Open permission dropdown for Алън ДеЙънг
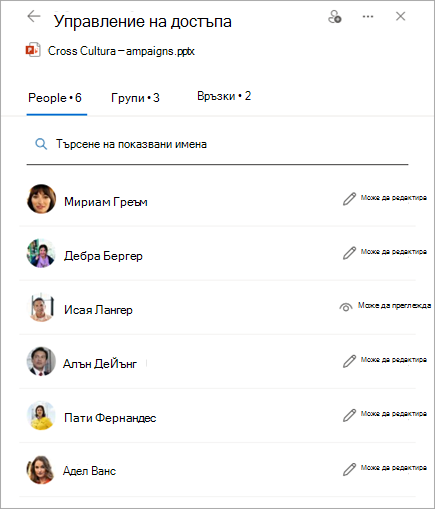 pos(384,360)
